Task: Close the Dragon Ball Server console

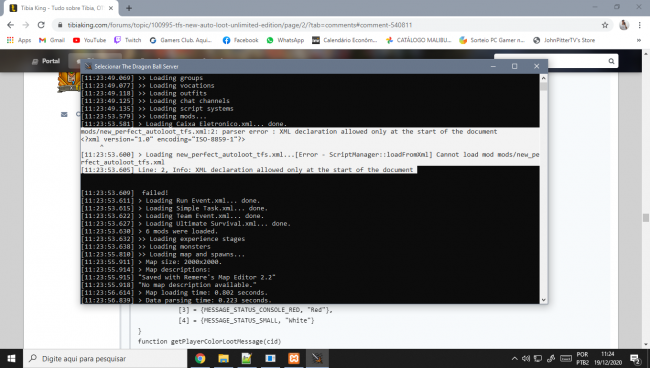Action: 536,66
